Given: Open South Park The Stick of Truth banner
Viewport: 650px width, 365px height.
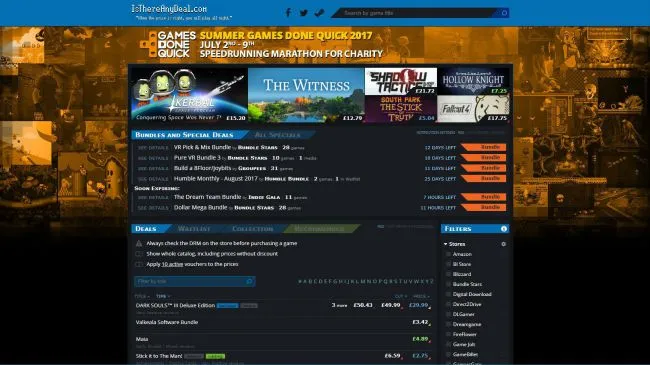Looking at the screenshot, I should 400,109.
